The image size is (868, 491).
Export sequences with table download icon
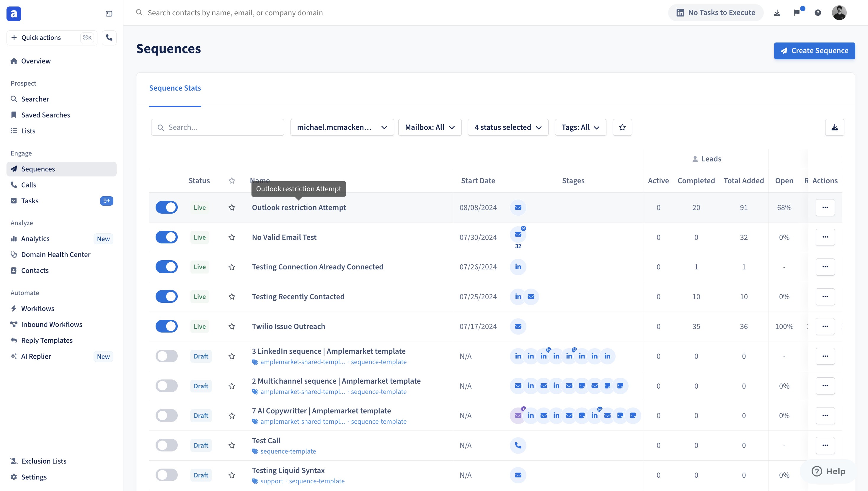coord(835,127)
